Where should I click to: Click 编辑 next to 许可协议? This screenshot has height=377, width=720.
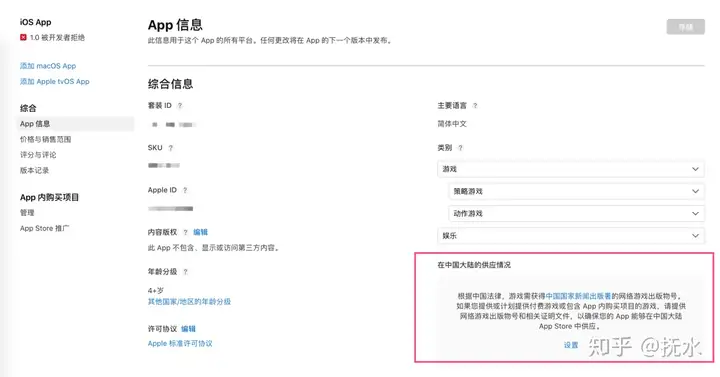click(x=188, y=329)
